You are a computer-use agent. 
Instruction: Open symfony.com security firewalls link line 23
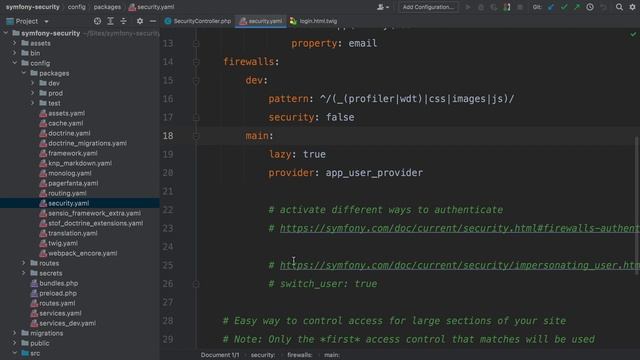coord(460,228)
